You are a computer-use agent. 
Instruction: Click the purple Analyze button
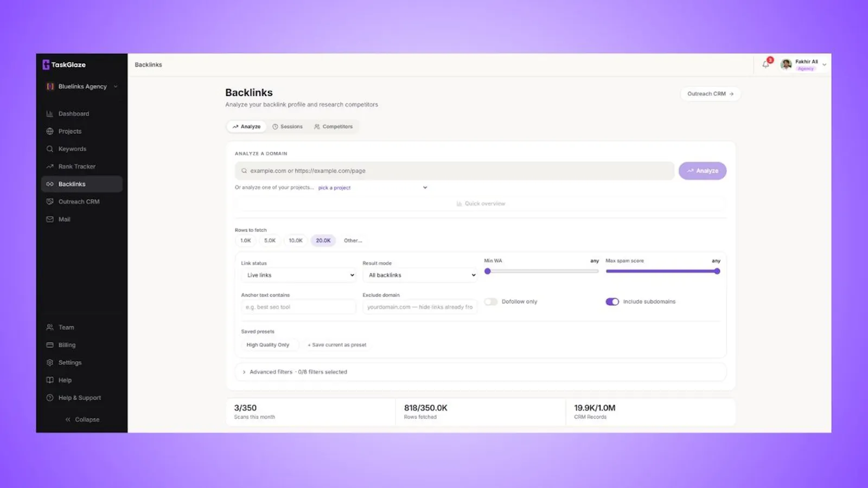703,171
